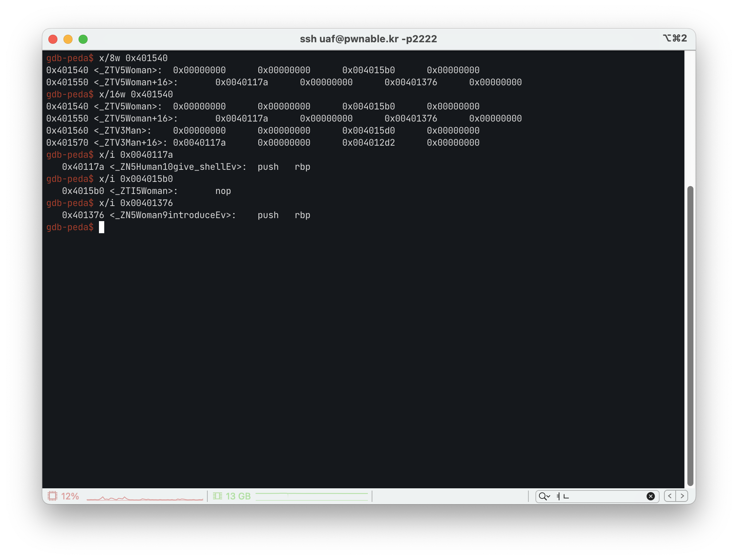The height and width of the screenshot is (560, 738).
Task: Click the CPU usage graph
Action: [x=145, y=497]
